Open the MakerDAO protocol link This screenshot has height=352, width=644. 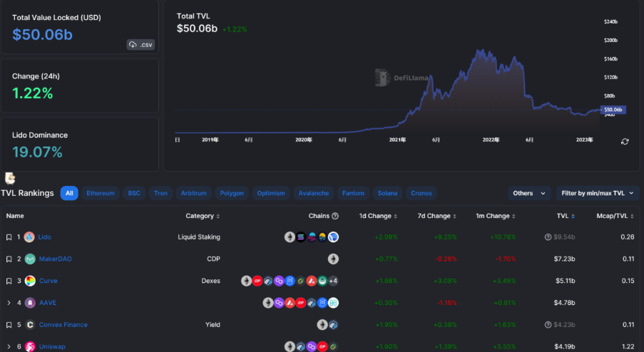tap(55, 259)
